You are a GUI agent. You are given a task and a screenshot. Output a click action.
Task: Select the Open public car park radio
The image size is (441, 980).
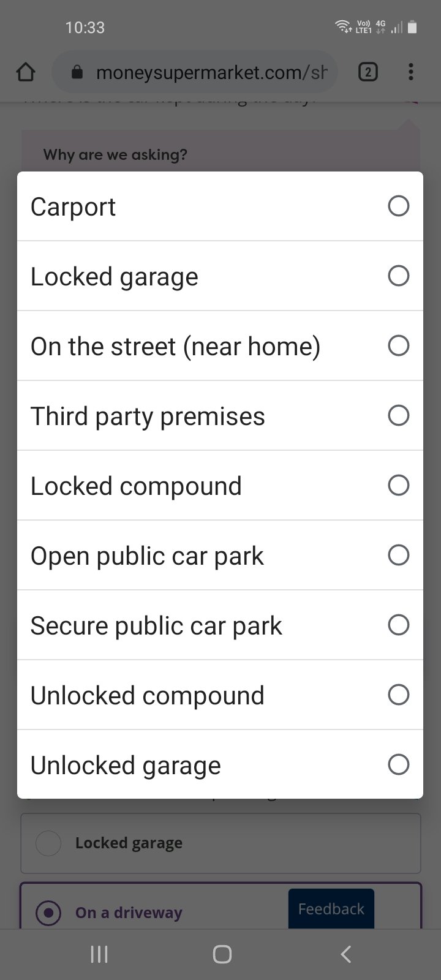click(398, 556)
